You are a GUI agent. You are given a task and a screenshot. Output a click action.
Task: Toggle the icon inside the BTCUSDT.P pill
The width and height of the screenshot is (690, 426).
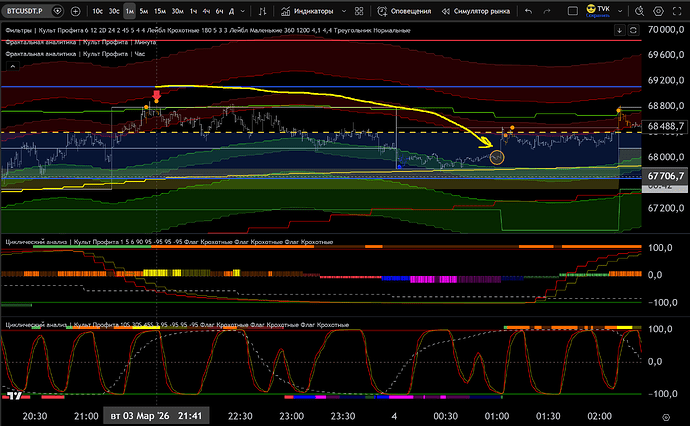(x=55, y=12)
